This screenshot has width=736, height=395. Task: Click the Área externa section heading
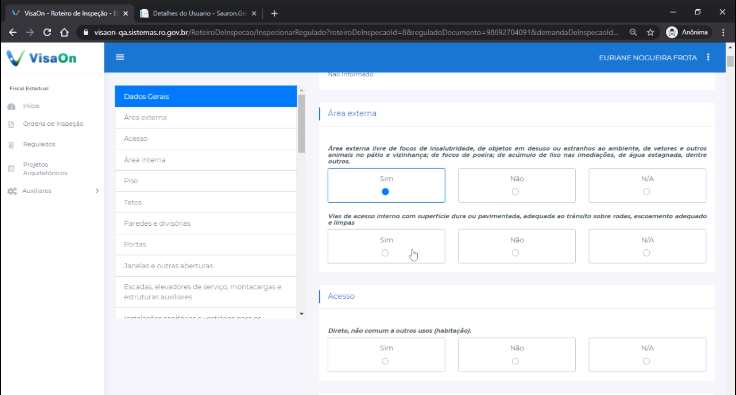pyautogui.click(x=352, y=114)
